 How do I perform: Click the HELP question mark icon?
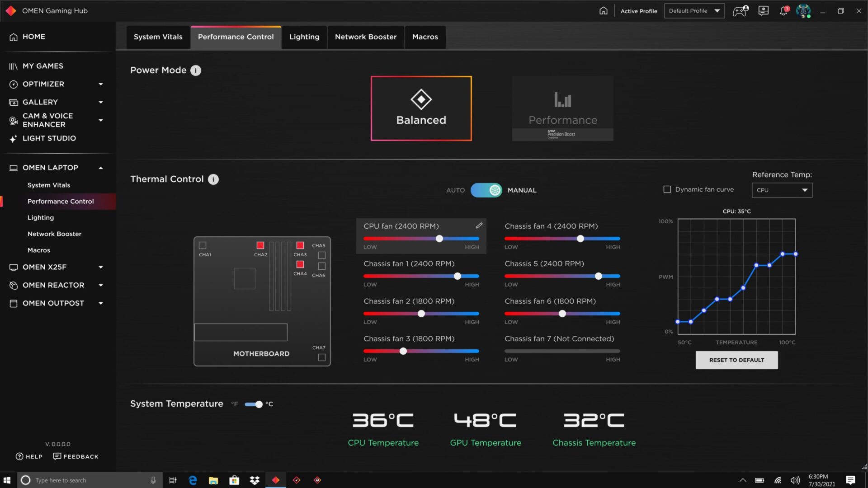click(19, 456)
